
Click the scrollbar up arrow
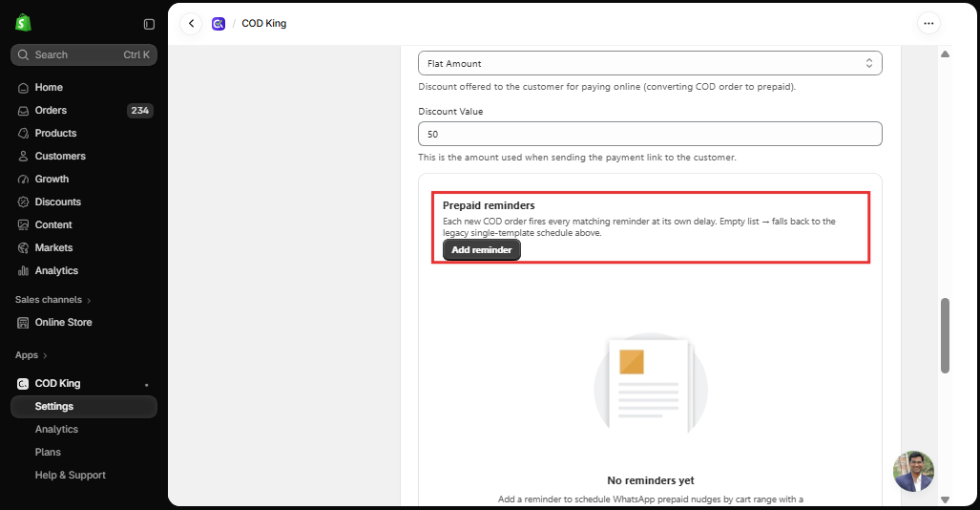point(945,54)
